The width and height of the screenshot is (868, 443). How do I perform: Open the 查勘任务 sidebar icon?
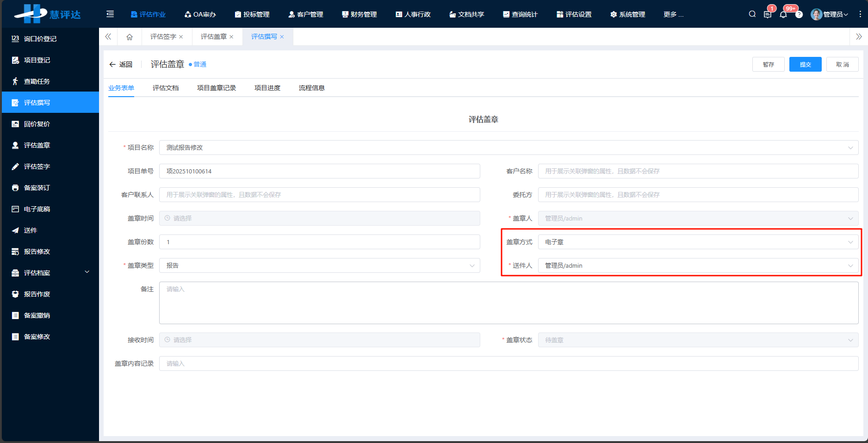(14, 81)
